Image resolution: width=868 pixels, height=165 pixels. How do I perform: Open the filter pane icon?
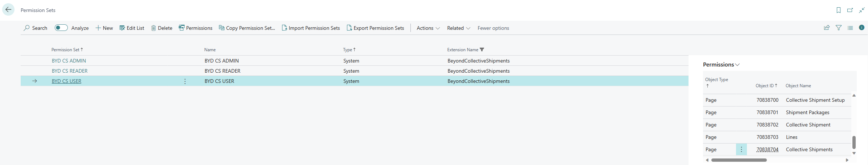(x=838, y=28)
